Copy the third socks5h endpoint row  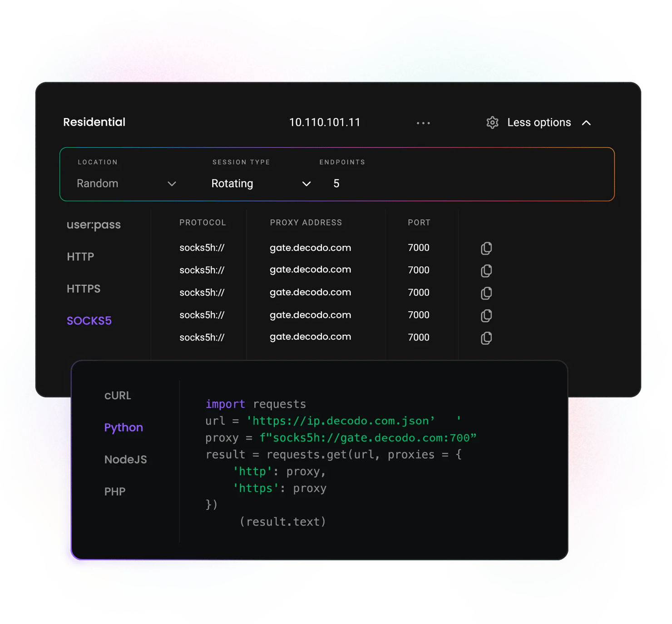click(x=486, y=293)
